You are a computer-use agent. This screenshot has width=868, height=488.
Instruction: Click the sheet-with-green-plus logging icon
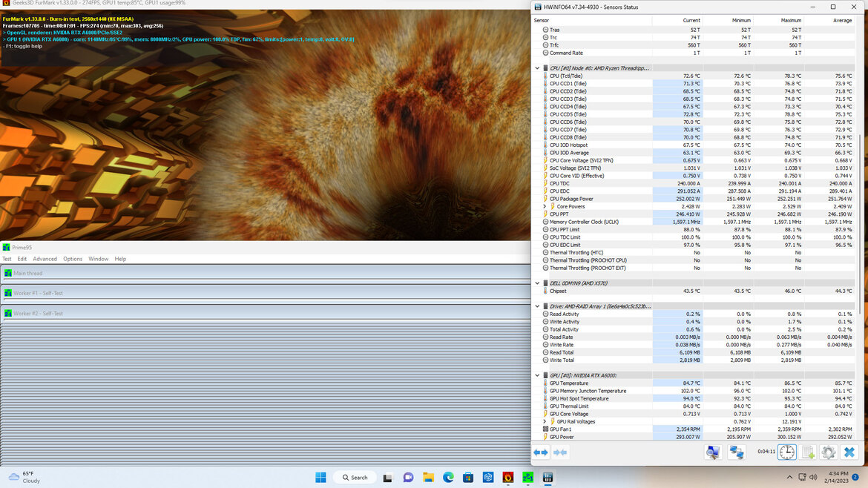[808, 452]
